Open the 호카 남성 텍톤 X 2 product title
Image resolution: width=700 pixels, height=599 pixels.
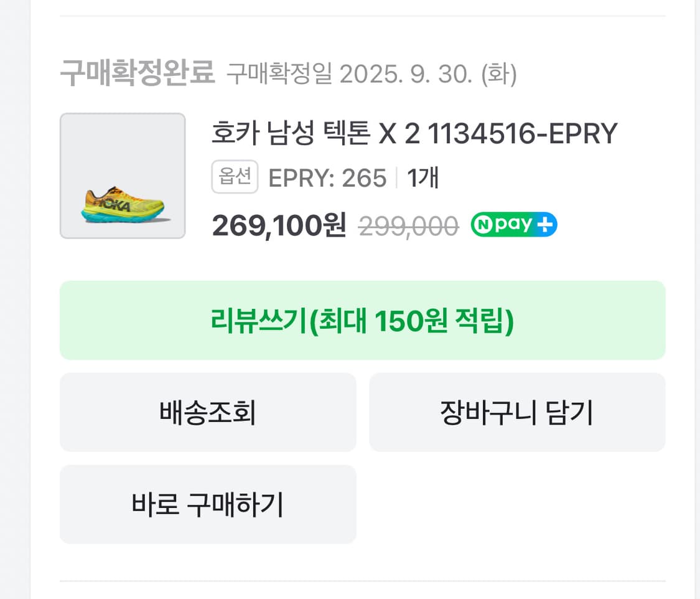414,133
